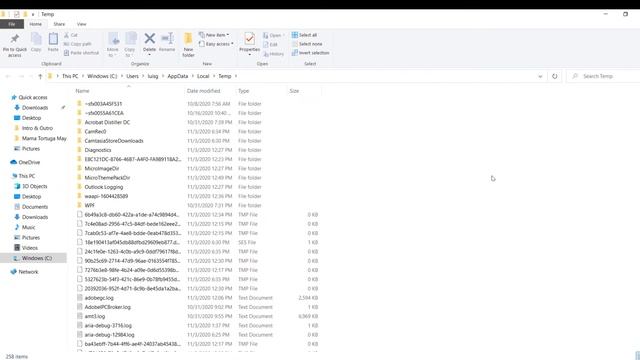Viewport: 640px width, 360px height.
Task: Select the adobegc.log file
Action: (x=99, y=298)
